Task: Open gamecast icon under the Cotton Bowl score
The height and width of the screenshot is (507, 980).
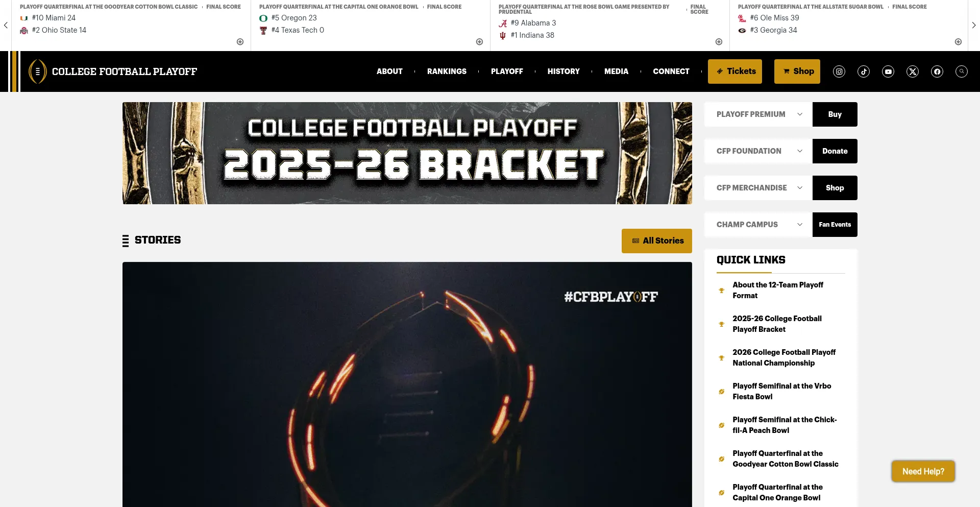Action: coord(239,41)
